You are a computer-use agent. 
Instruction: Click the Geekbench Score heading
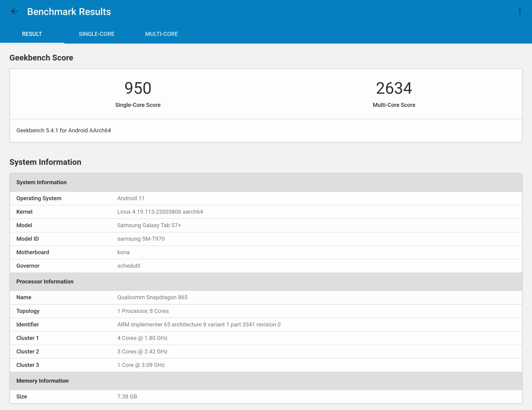[x=41, y=57]
